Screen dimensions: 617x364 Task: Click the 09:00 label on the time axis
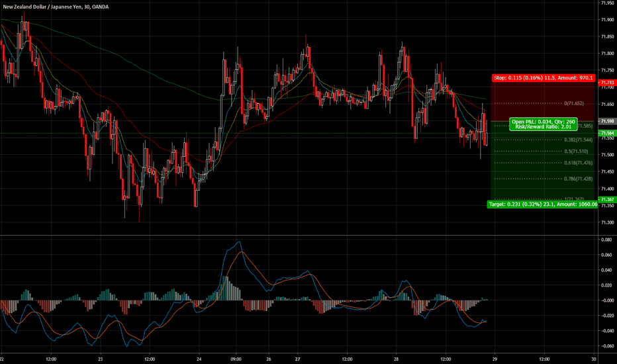(236, 359)
